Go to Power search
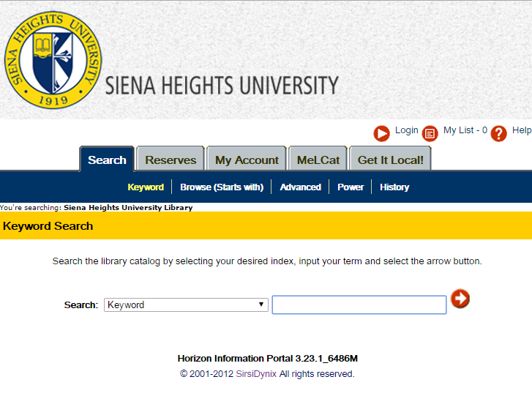532x396 pixels. 351,187
